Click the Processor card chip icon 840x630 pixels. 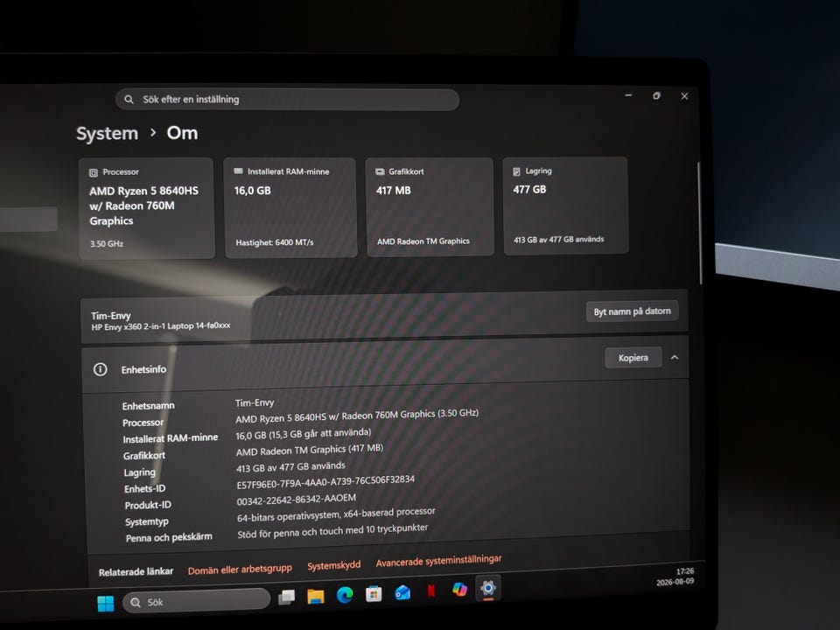94,172
